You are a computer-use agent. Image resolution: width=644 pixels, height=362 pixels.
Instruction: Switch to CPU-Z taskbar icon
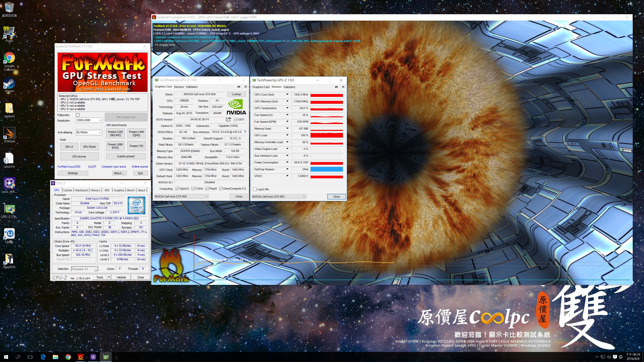93,357
